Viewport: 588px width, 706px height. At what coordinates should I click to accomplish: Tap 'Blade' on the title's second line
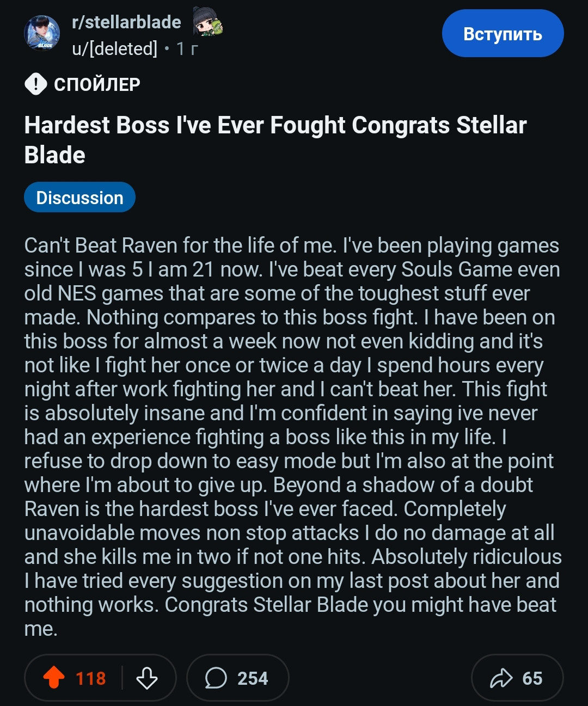click(x=54, y=155)
